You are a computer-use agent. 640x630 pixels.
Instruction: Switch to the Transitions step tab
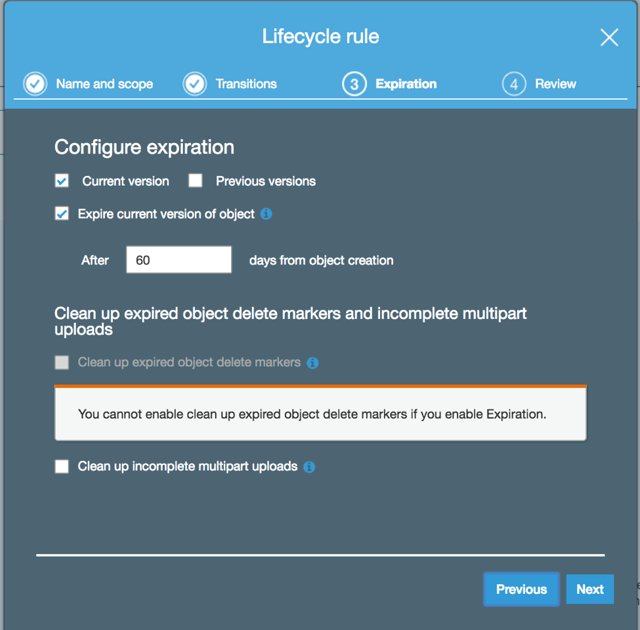click(246, 84)
